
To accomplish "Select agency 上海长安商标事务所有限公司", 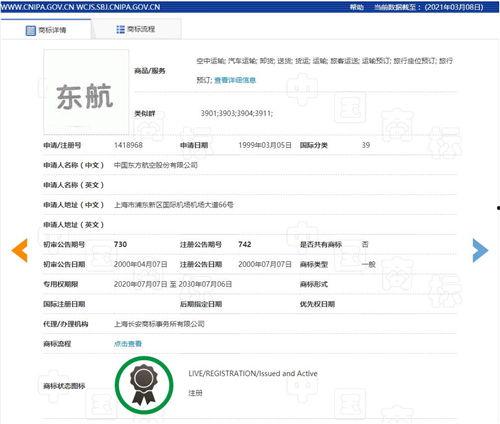I will (x=159, y=324).
